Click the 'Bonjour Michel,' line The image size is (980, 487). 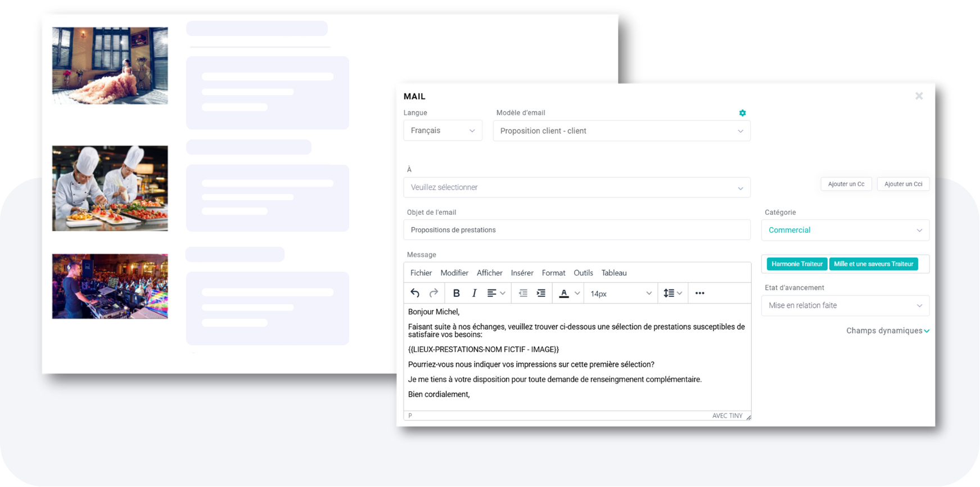coord(433,312)
